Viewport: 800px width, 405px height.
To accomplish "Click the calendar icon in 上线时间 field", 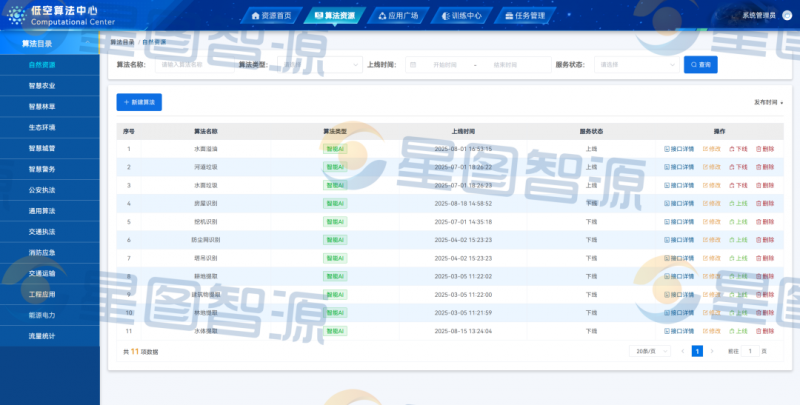I will pos(413,65).
